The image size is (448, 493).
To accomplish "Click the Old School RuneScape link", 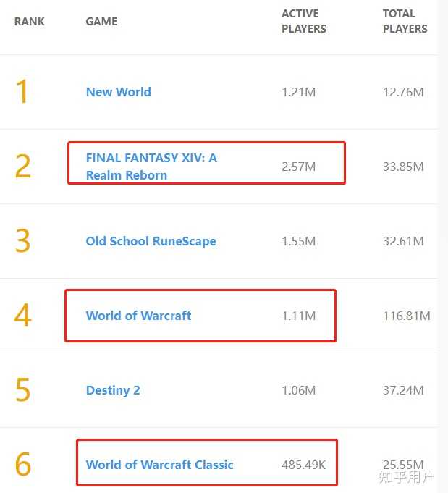I will [x=151, y=241].
